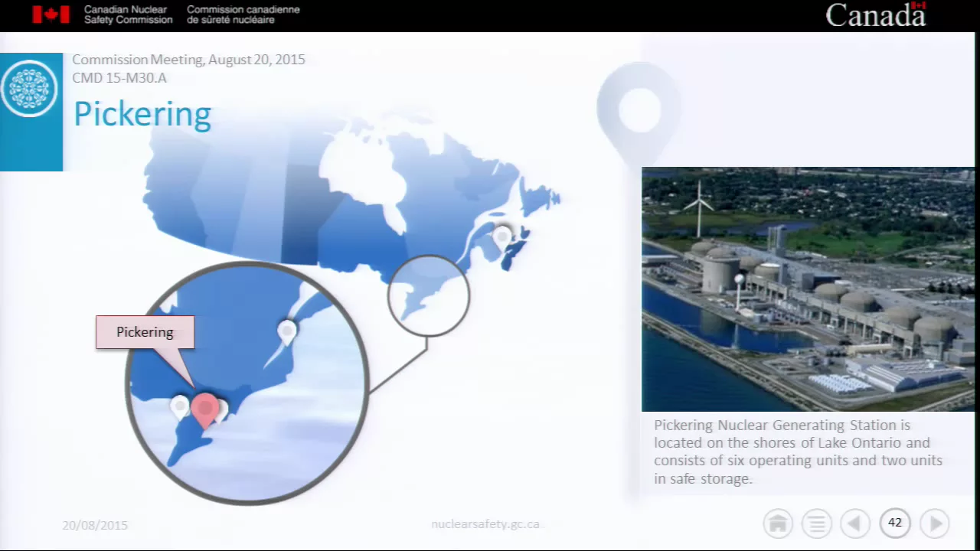Advance to next slide arrow
980x551 pixels.
coord(935,523)
